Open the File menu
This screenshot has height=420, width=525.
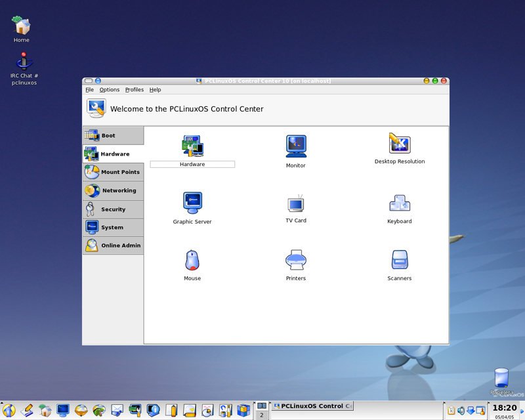click(x=89, y=90)
